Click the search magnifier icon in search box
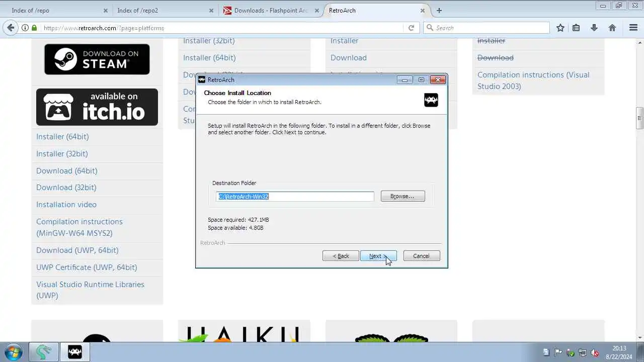Image resolution: width=644 pixels, height=362 pixels. pos(430,28)
